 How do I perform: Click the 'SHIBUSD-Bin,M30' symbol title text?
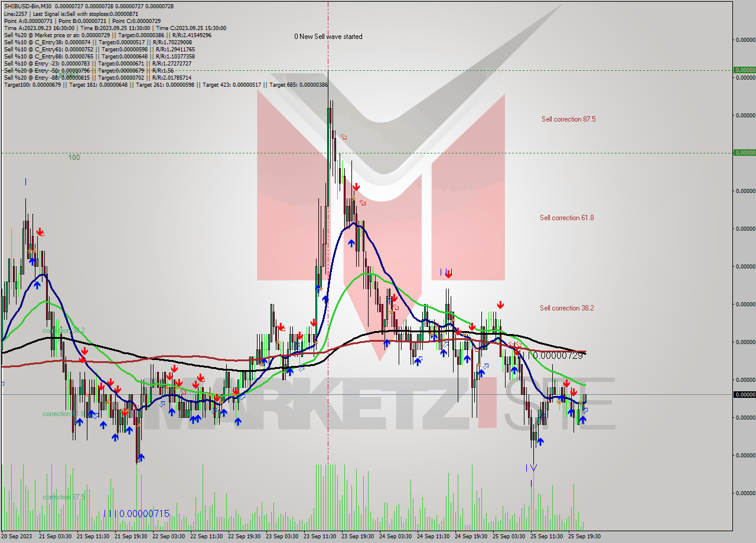[28, 6]
